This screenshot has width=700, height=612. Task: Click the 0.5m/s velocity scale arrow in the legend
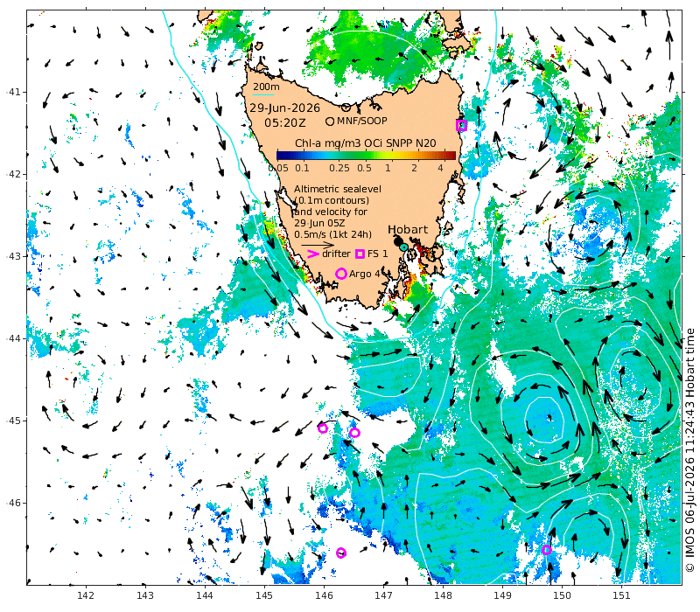tap(318, 245)
